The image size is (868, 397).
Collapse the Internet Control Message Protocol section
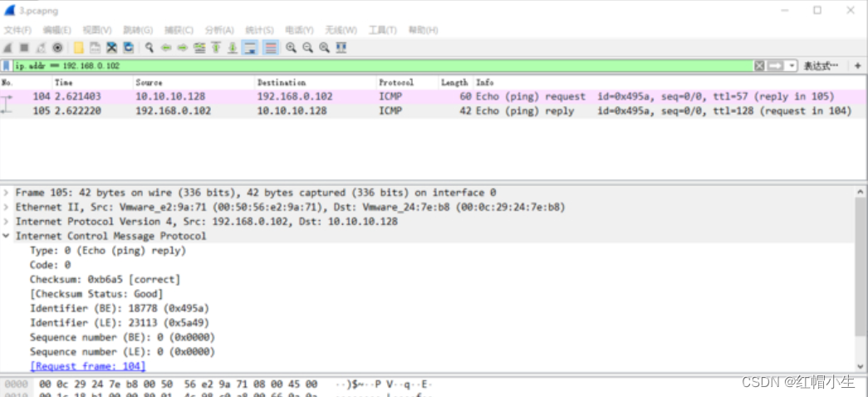tap(7, 236)
